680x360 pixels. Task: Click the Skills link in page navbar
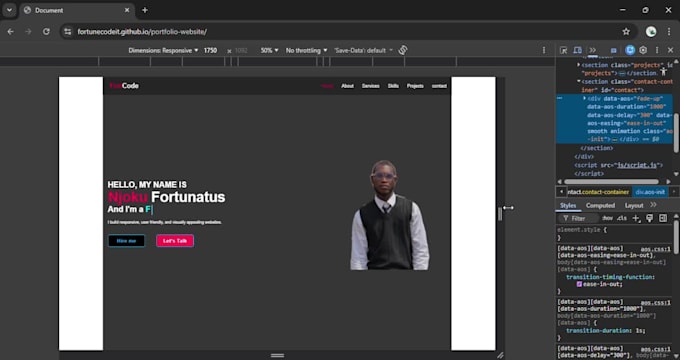pyautogui.click(x=393, y=86)
